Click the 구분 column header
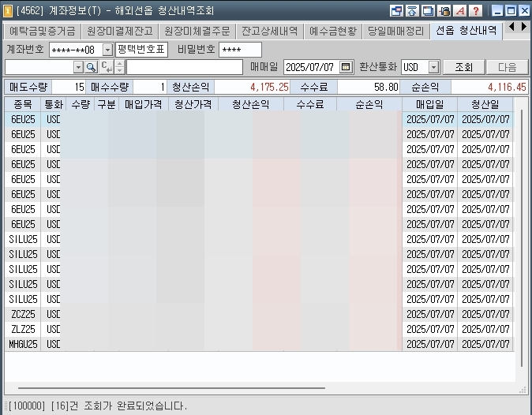The image size is (532, 415). point(107,104)
